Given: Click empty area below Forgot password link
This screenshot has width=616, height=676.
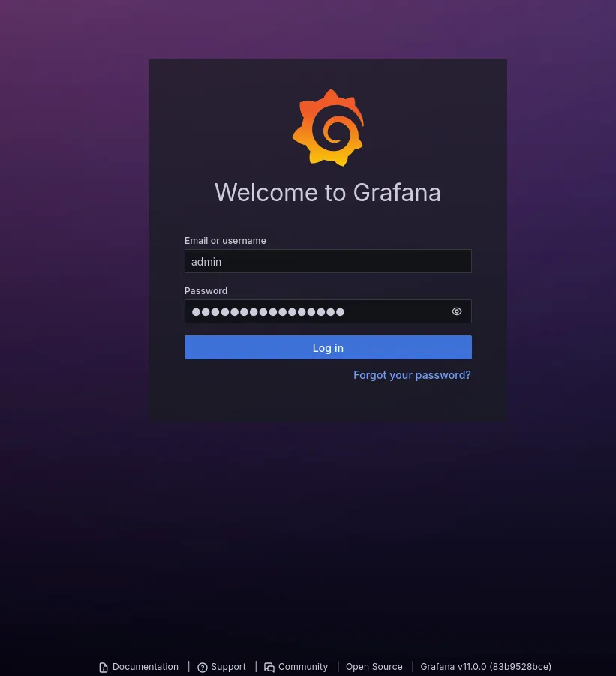Looking at the screenshot, I should [328, 401].
